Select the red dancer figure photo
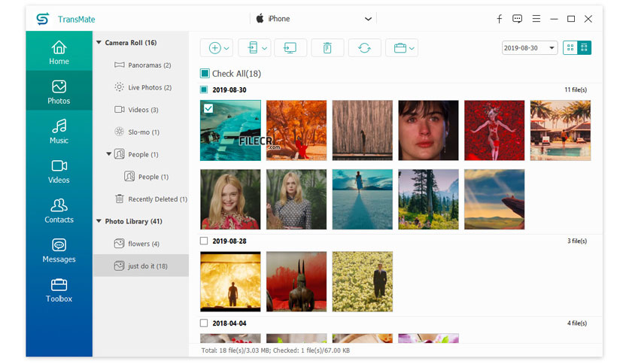This screenshot has height=364, width=629. pos(494,130)
